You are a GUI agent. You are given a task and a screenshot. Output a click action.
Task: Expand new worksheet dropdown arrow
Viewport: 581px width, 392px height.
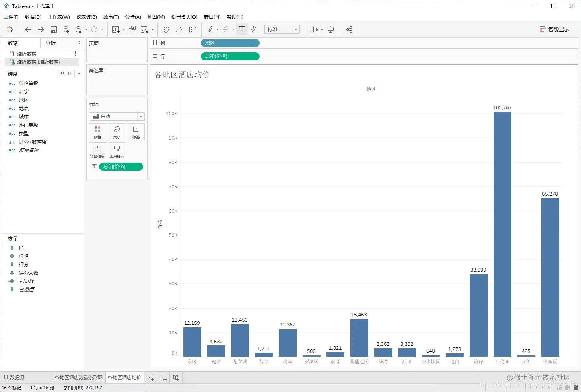click(124, 29)
